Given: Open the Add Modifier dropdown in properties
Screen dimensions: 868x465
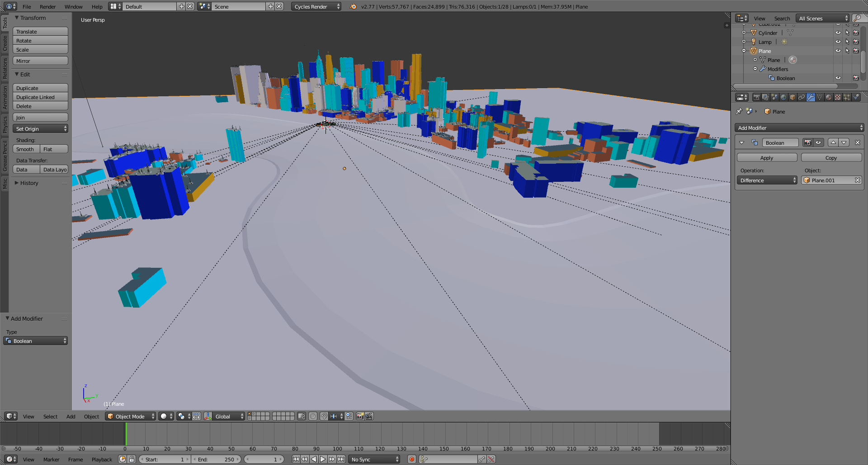Looking at the screenshot, I should coord(799,128).
